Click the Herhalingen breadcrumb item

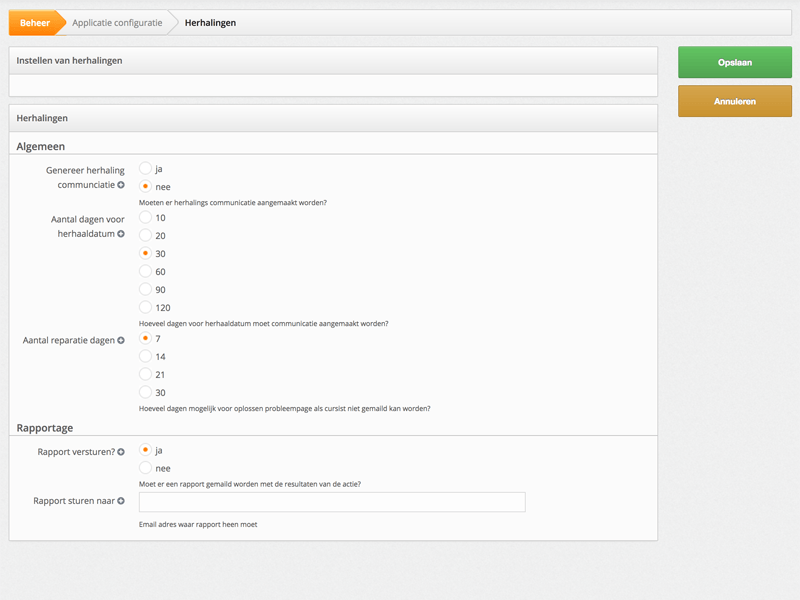click(x=210, y=23)
